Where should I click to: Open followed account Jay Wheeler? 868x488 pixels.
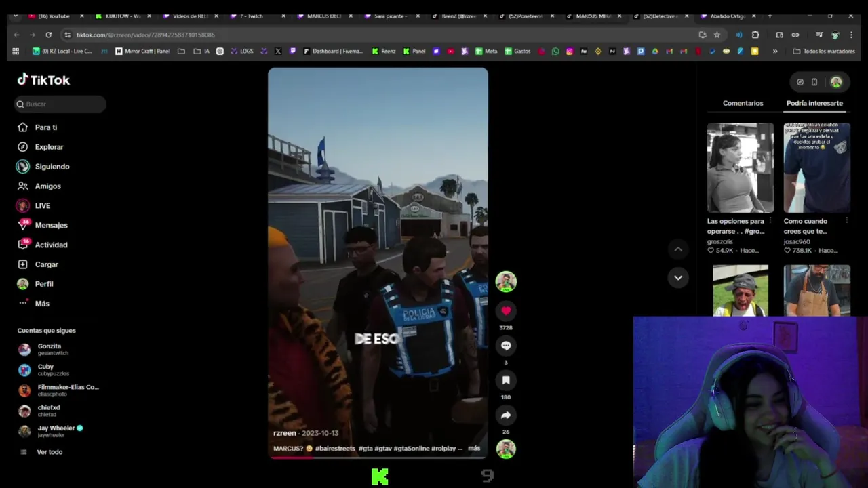50,431
